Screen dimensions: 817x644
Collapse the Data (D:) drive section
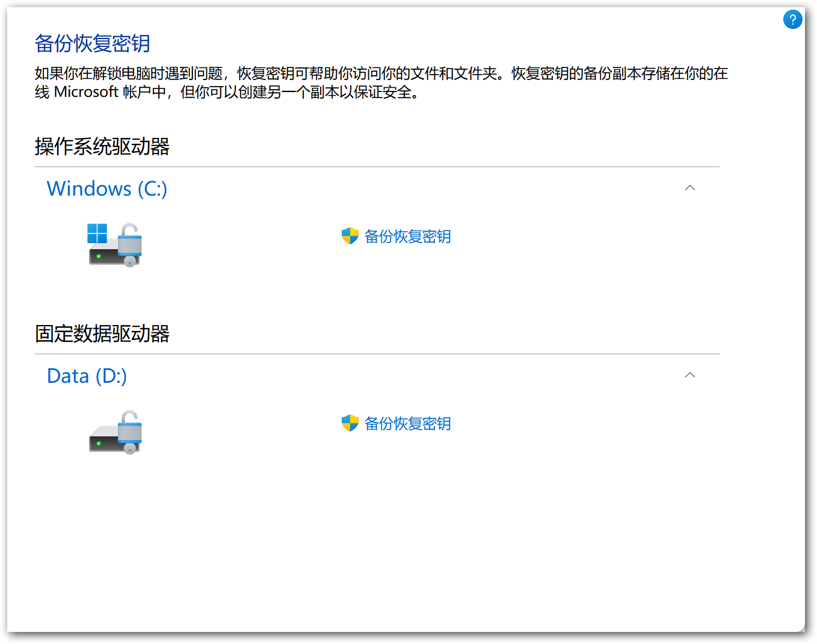click(x=690, y=375)
